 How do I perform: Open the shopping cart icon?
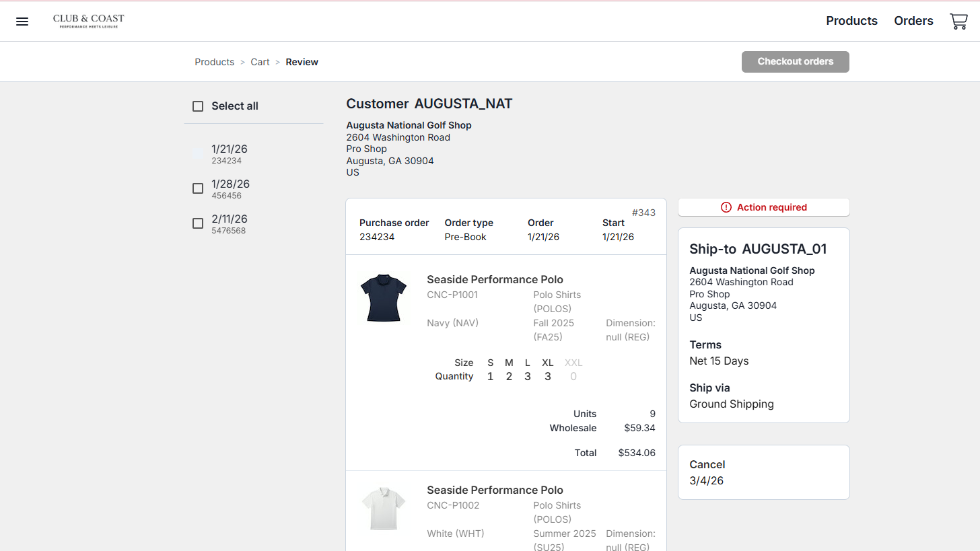click(x=958, y=22)
